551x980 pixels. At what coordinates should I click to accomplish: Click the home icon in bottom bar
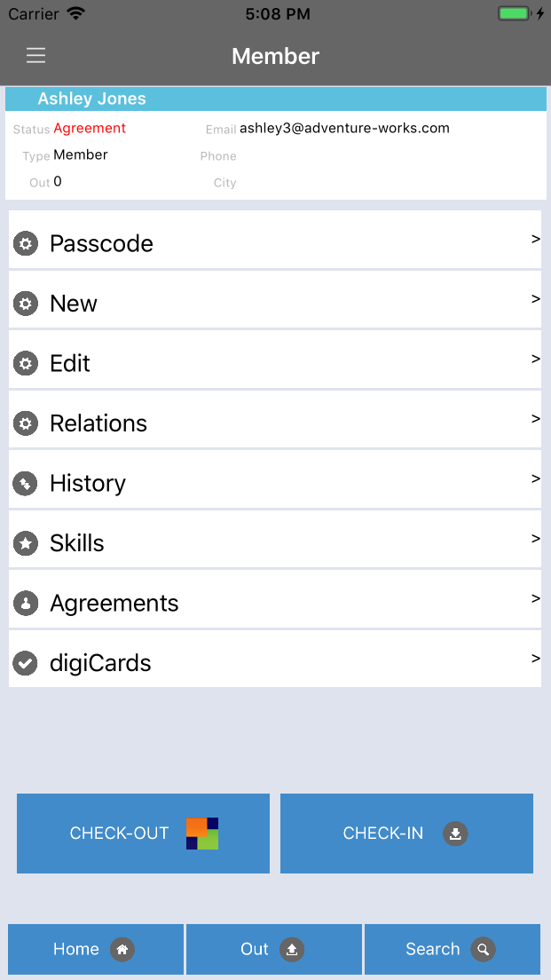coord(122,950)
